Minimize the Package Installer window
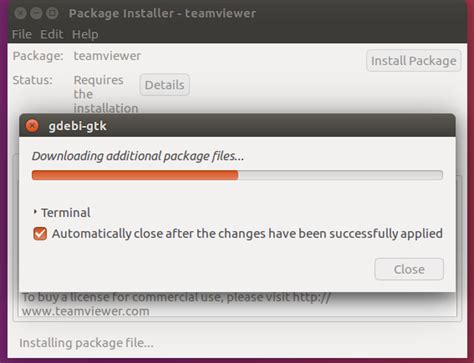Image resolution: width=474 pixels, height=363 pixels. coord(36,13)
